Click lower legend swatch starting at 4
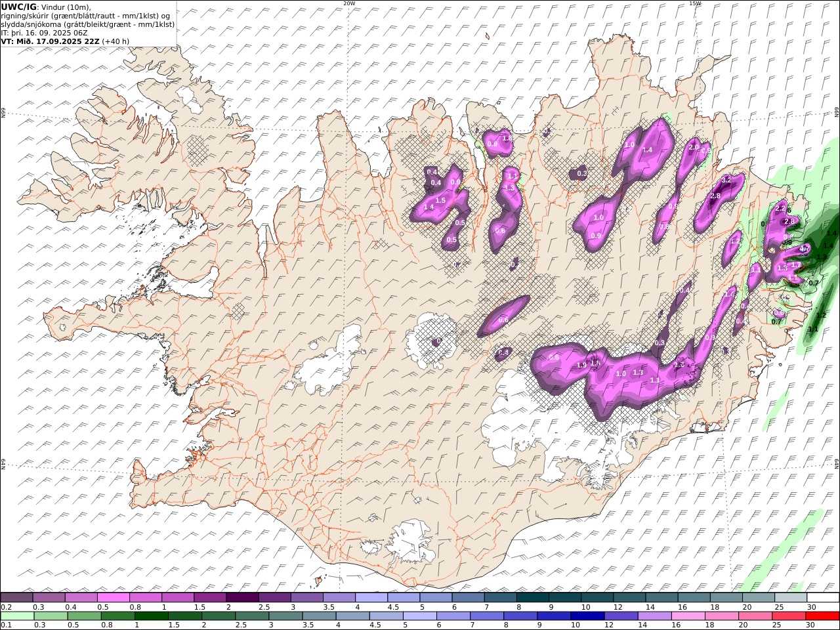 [352, 616]
